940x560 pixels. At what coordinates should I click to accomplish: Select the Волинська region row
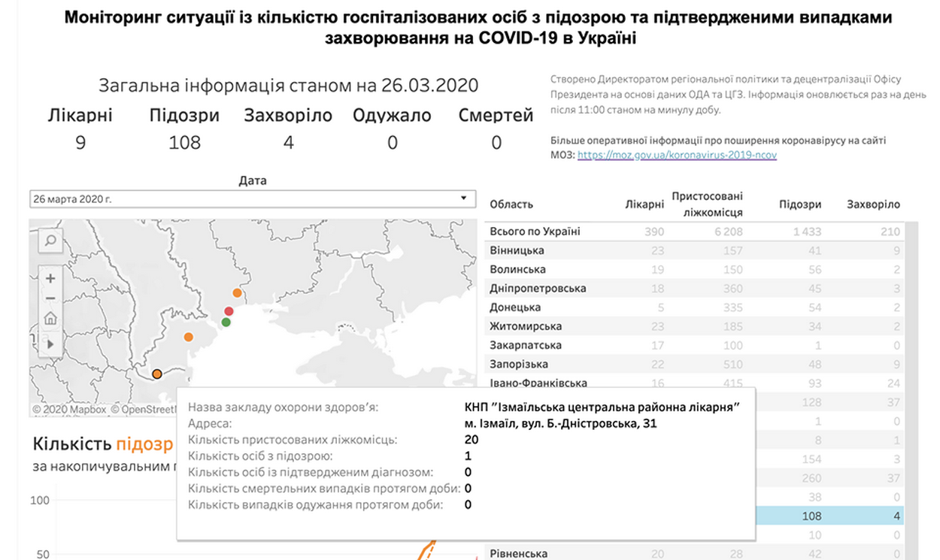point(695,269)
